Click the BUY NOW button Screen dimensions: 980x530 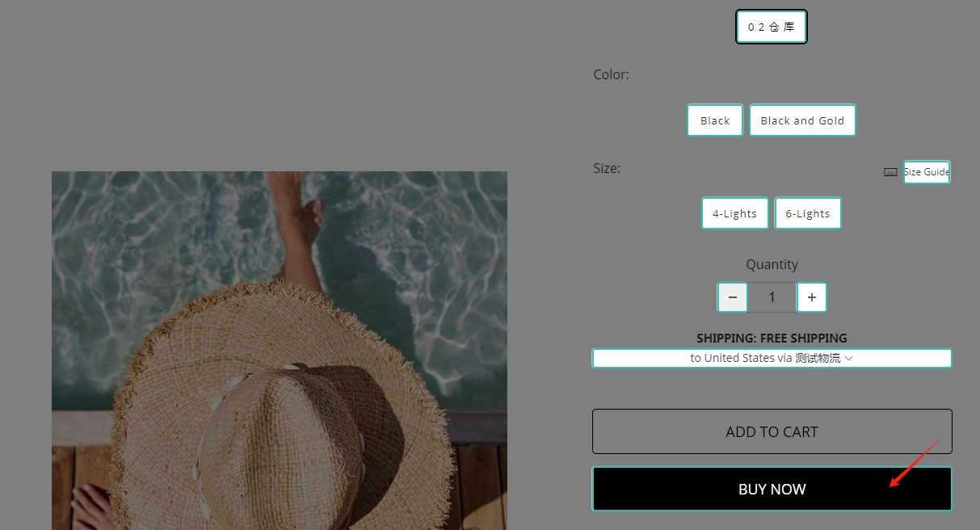[772, 489]
